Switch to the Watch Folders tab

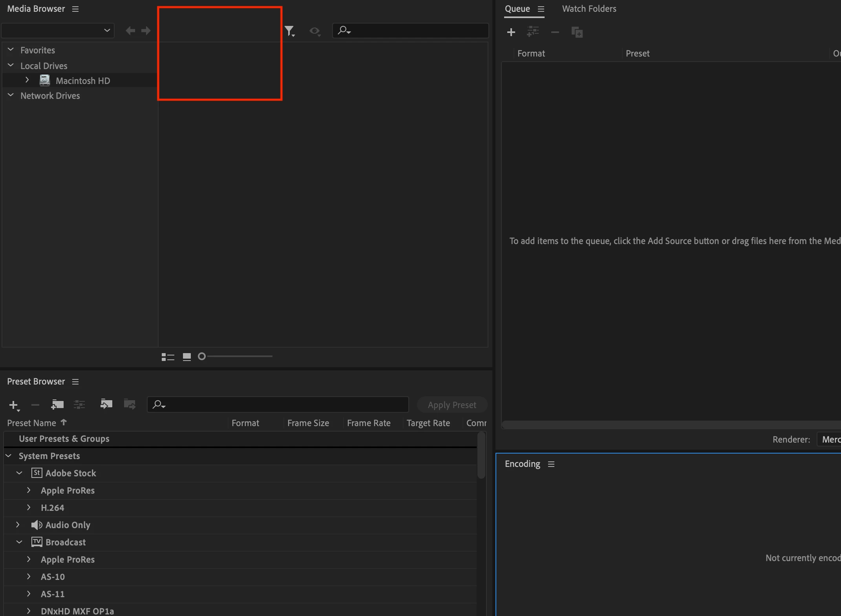(589, 9)
